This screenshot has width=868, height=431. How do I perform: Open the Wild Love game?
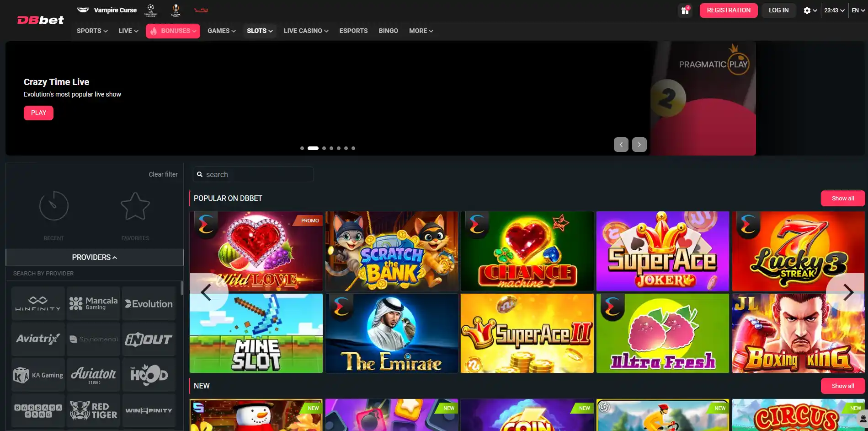click(x=256, y=251)
